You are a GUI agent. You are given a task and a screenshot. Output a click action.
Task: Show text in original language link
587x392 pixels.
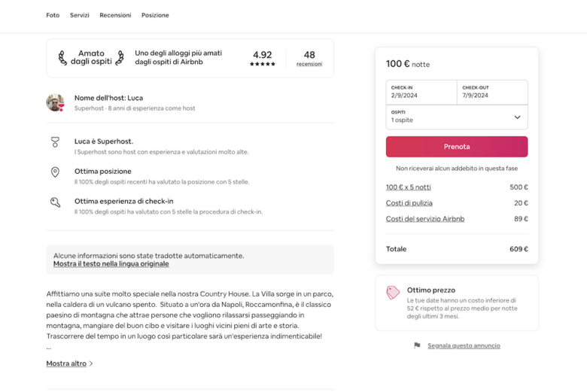111,264
